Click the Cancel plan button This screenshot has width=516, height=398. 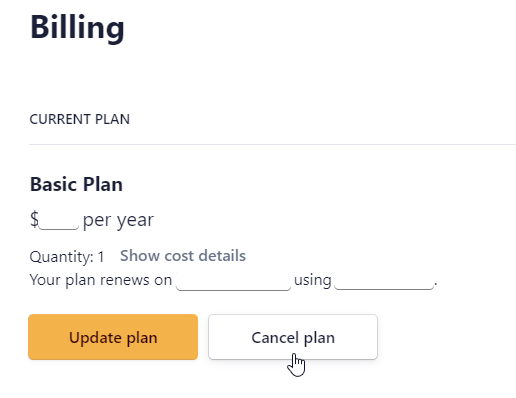pyautogui.click(x=293, y=337)
